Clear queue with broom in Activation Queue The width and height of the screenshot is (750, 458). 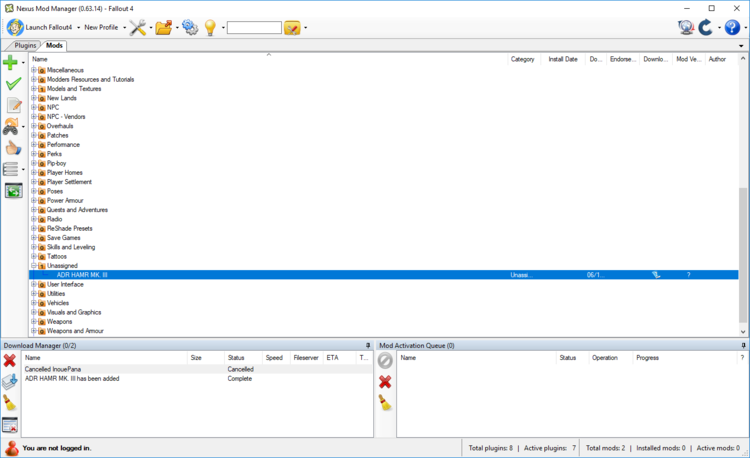coord(385,403)
